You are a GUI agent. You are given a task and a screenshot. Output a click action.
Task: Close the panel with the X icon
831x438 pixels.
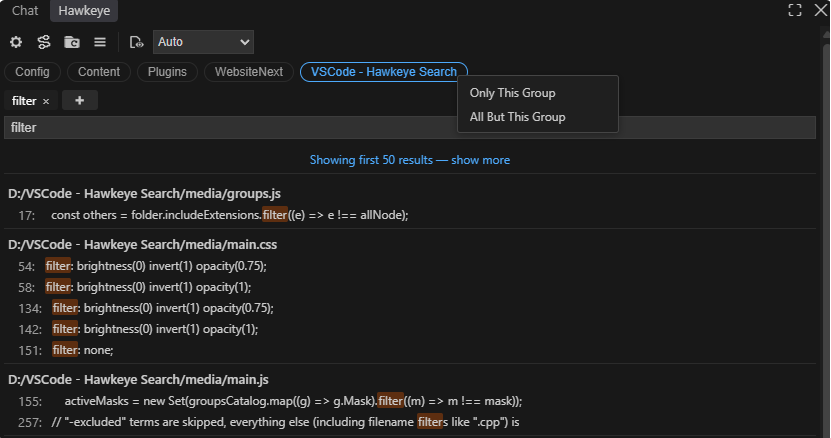(x=821, y=10)
